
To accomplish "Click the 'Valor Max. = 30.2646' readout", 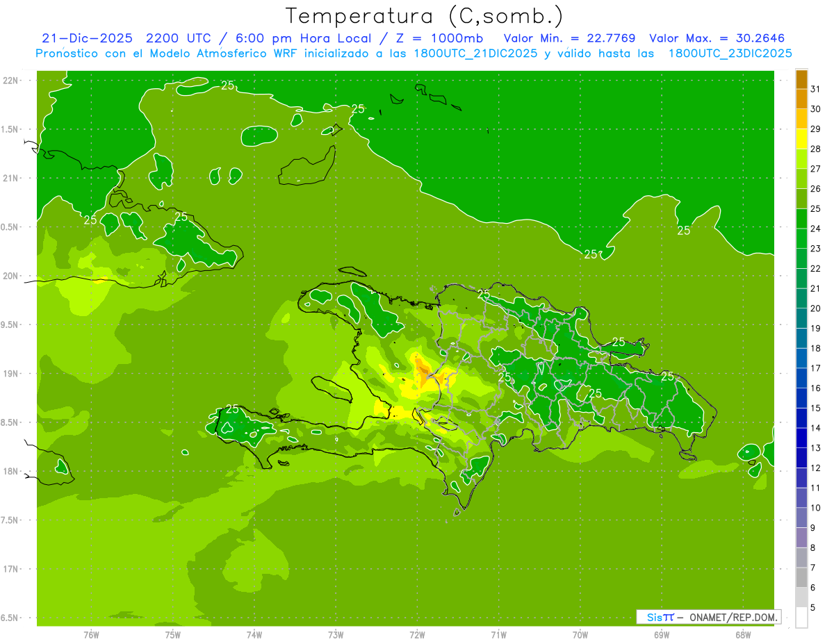I will (717, 38).
